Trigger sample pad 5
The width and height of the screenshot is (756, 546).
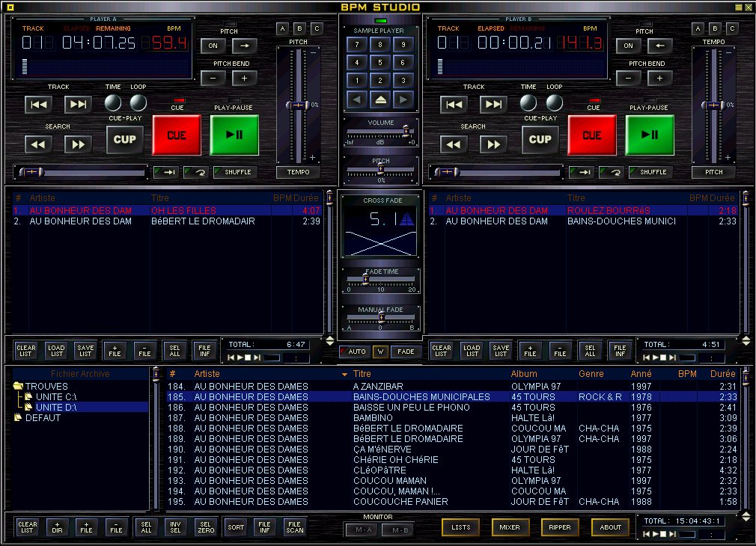pyautogui.click(x=380, y=62)
